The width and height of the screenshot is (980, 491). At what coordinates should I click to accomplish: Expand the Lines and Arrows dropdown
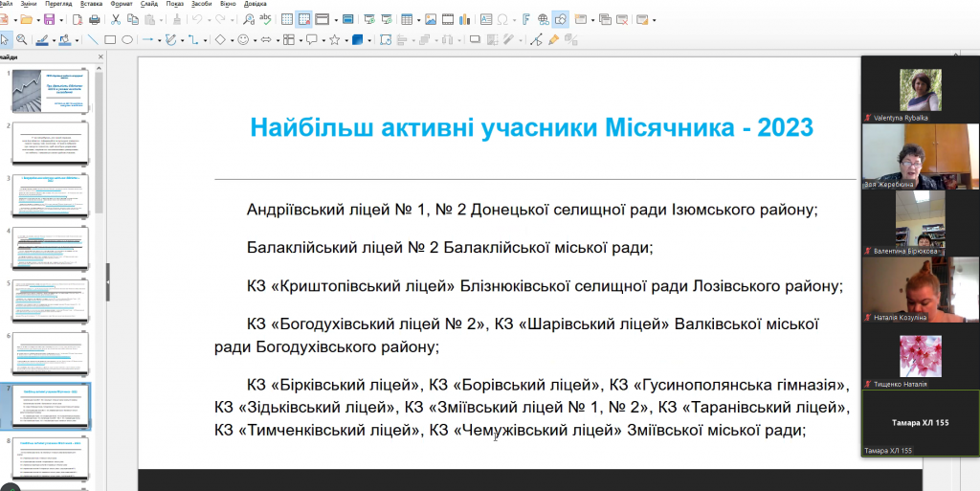[160, 40]
